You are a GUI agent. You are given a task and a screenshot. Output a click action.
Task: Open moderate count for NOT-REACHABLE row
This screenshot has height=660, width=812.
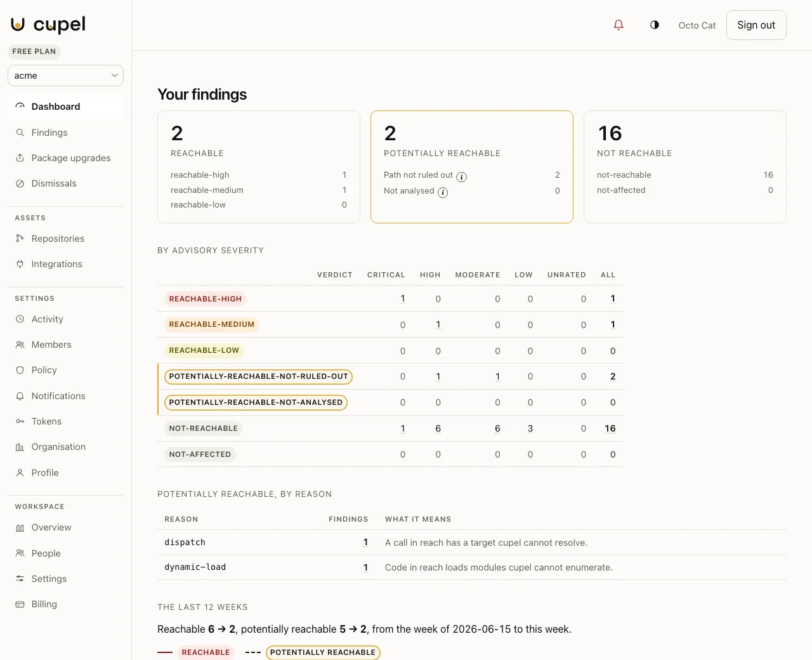pos(497,428)
